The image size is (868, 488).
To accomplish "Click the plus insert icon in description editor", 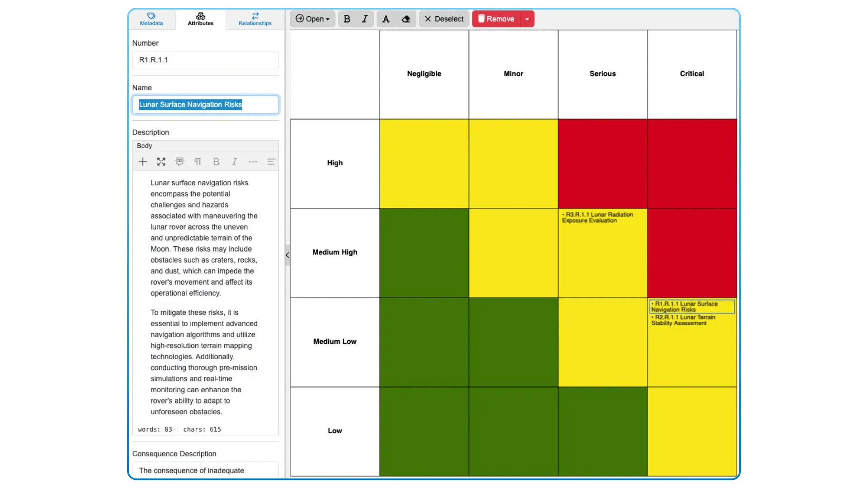I will coord(142,162).
